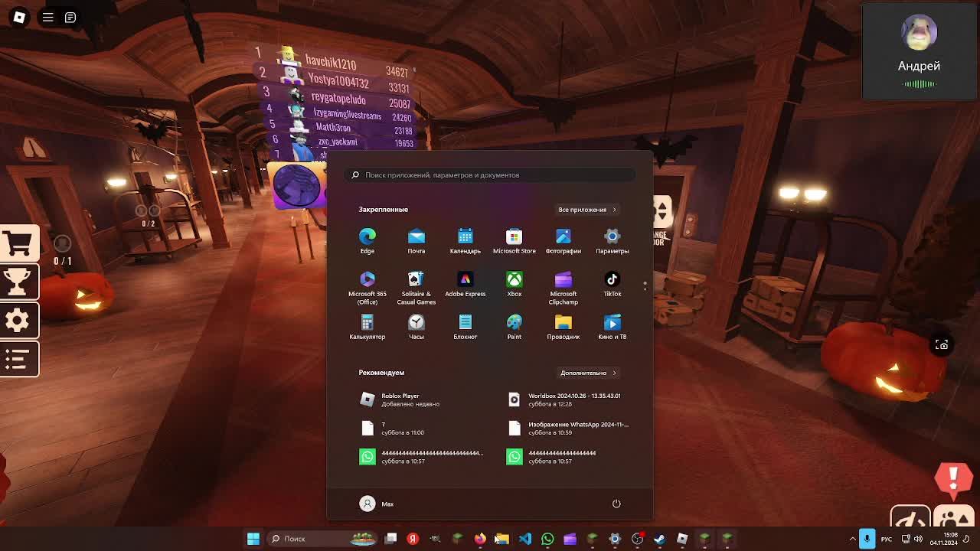Open the pinned TikTok app

(612, 283)
